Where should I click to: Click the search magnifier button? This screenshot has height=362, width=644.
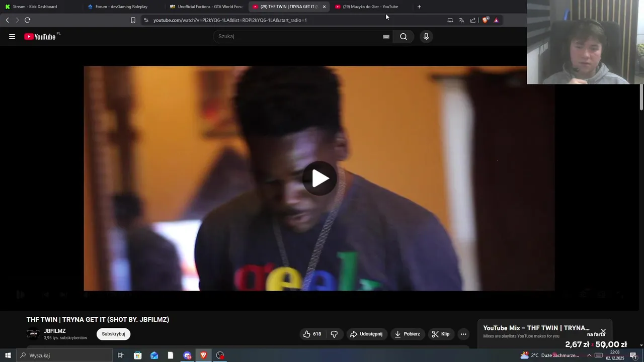[x=404, y=36]
